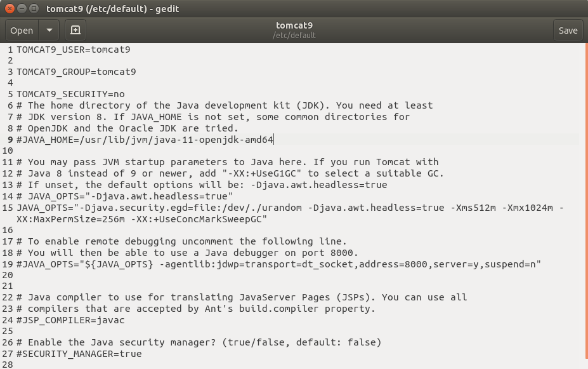
Task: Click the #JAVA_HOME path line
Action: pyautogui.click(x=146, y=139)
